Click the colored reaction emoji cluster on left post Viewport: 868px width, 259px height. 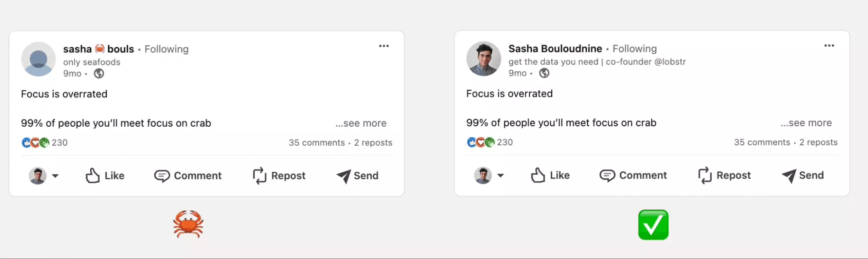coord(35,142)
